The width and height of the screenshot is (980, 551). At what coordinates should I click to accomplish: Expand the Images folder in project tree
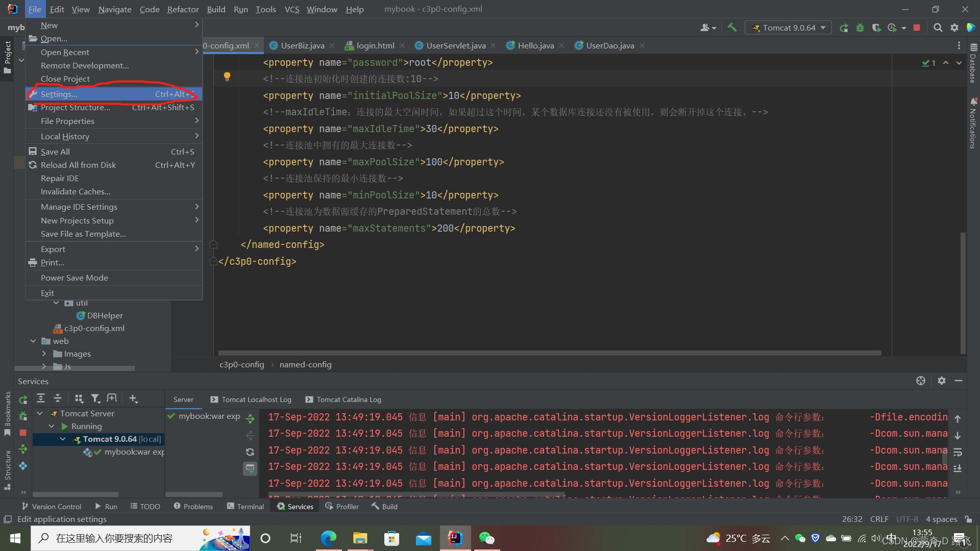(44, 354)
